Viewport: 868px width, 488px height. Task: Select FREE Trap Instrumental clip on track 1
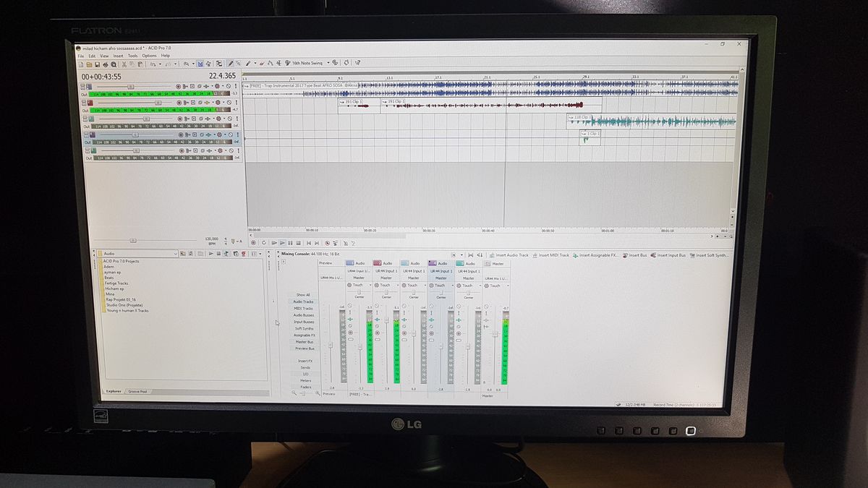coord(490,88)
